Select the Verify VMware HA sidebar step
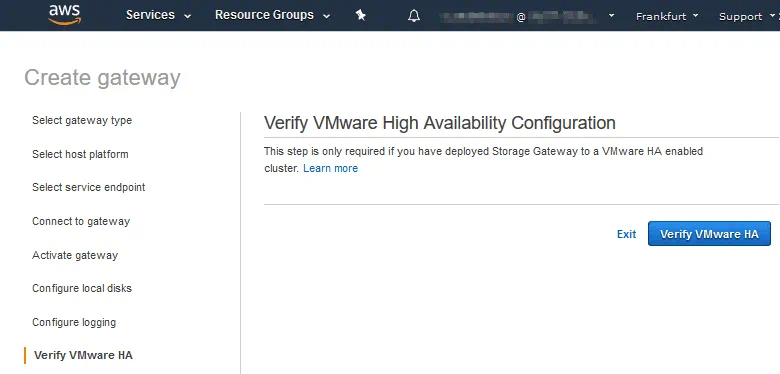Screen dimensions: 780x374 [83, 355]
